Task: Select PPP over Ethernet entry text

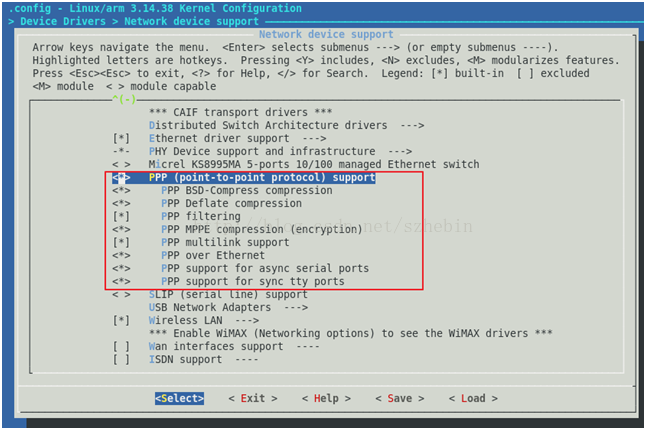Action: coord(213,255)
